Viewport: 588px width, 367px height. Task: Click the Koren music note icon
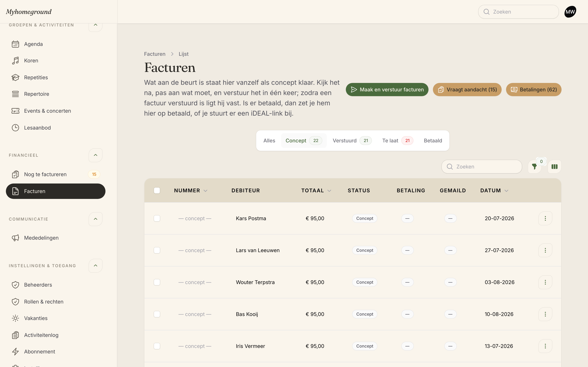15,60
